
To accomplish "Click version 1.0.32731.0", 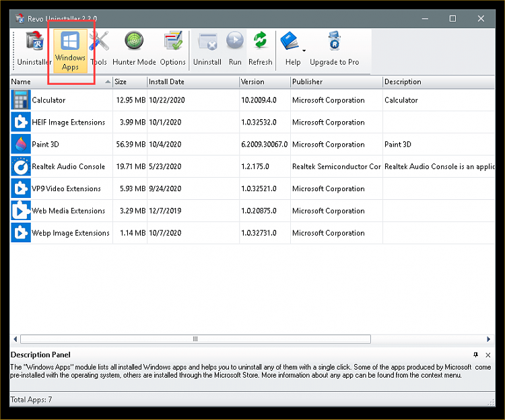I will [259, 233].
